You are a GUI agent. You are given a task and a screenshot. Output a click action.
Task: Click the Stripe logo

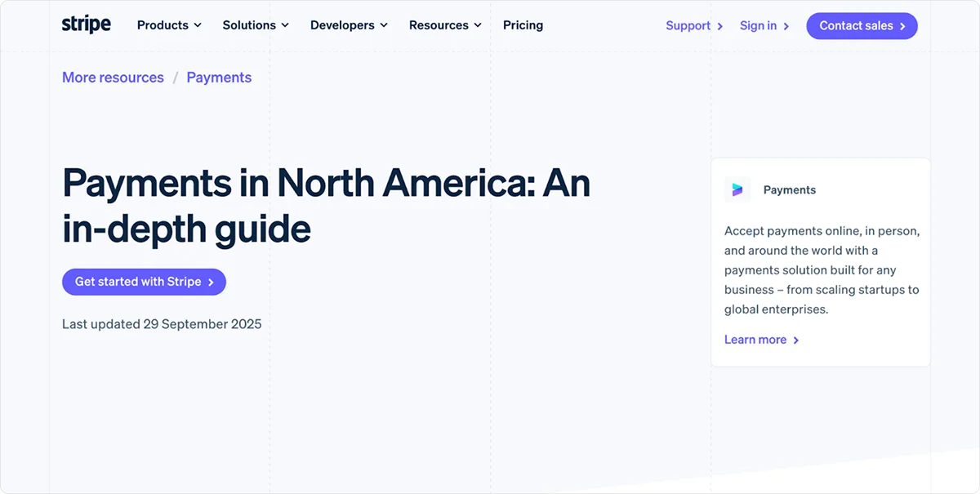(x=86, y=24)
